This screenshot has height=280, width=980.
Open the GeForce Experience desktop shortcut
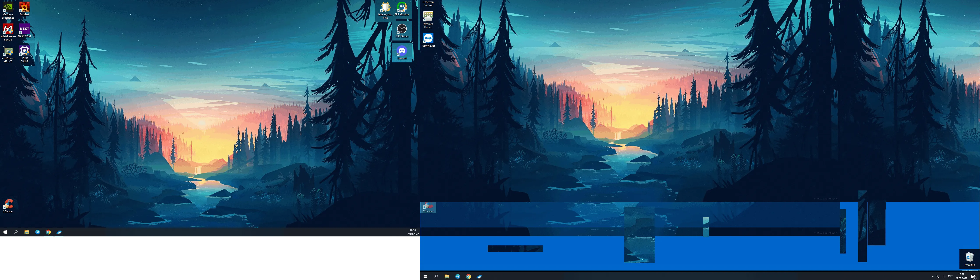pyautogui.click(x=8, y=10)
